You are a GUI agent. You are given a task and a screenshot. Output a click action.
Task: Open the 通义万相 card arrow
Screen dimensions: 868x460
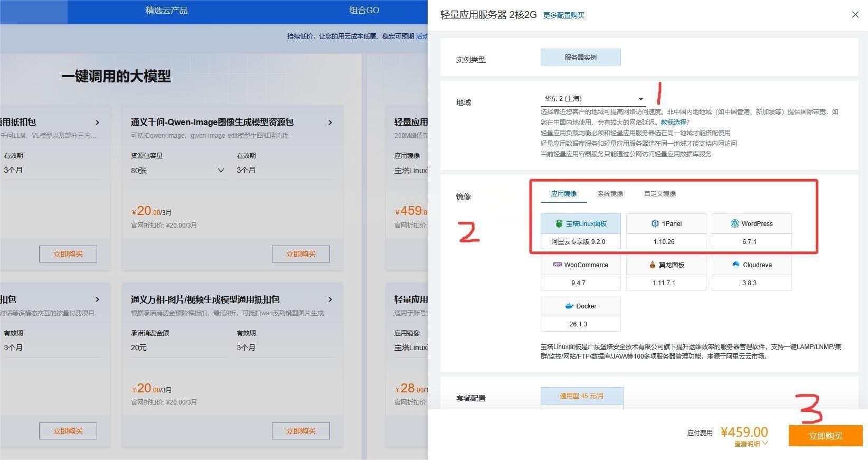pyautogui.click(x=331, y=299)
